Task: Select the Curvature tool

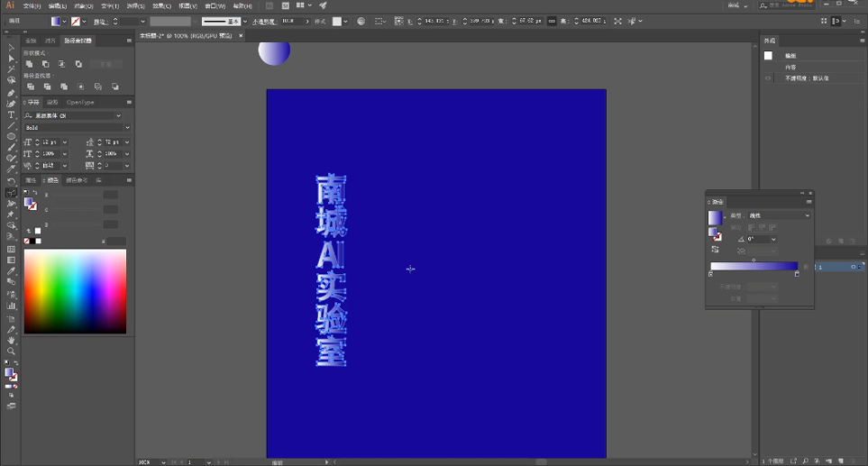Action: click(x=11, y=104)
